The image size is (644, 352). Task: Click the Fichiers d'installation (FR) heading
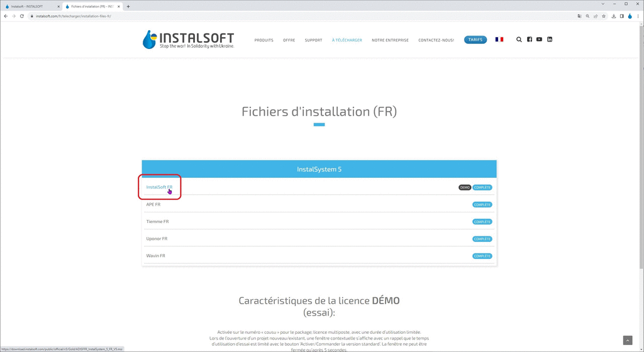pyautogui.click(x=319, y=112)
